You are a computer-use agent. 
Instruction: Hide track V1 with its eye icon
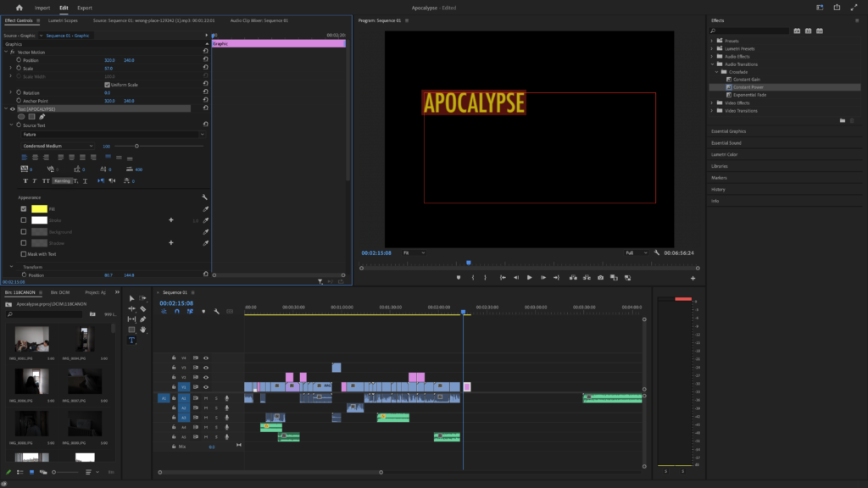pyautogui.click(x=205, y=387)
